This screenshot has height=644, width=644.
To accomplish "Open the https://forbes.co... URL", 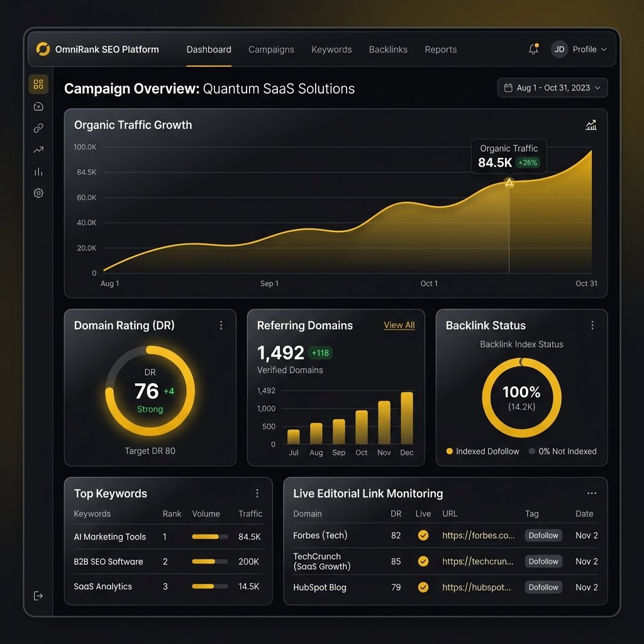I will coord(479,535).
